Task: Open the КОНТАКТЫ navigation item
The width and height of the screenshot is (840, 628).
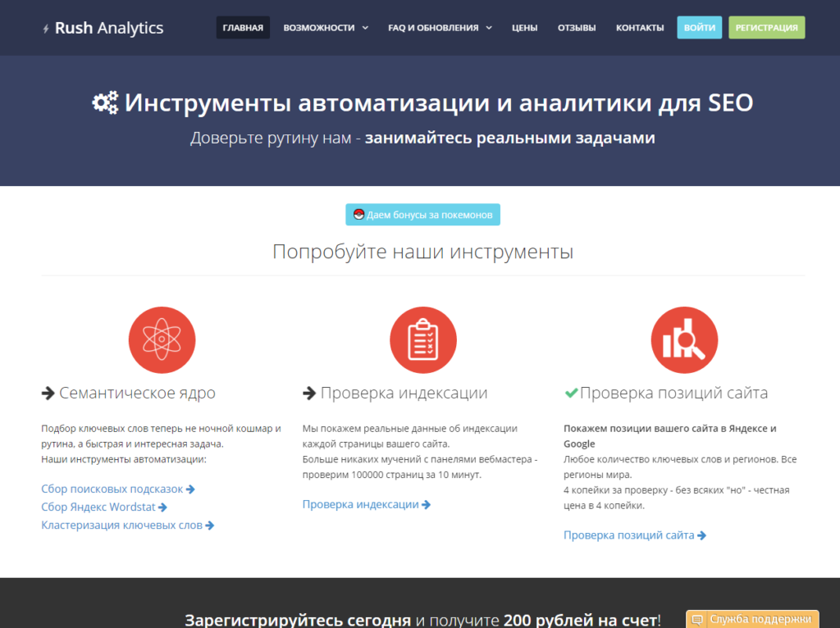Action: (x=640, y=28)
